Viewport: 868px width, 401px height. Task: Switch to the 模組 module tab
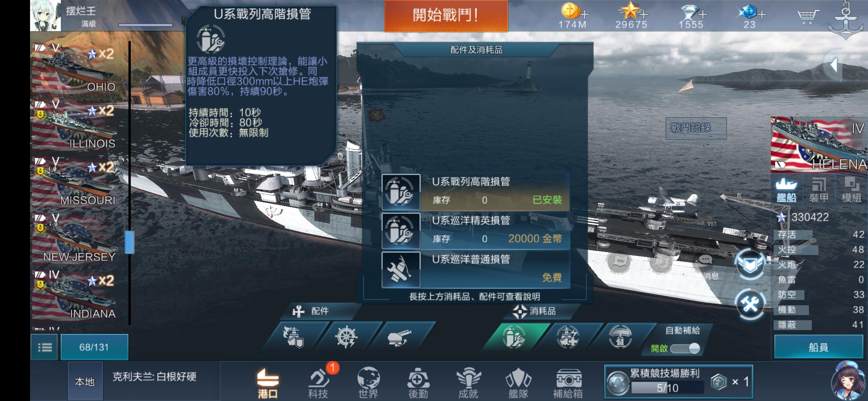(x=851, y=190)
